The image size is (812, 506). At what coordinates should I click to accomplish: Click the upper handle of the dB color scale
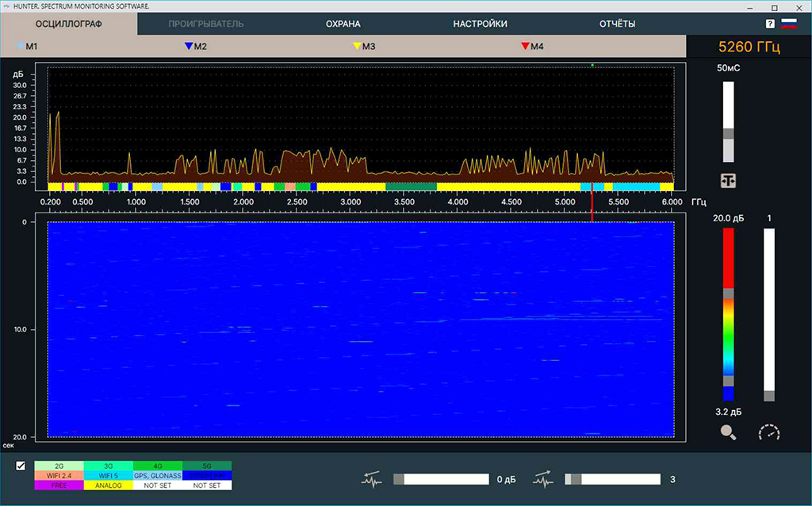coord(728,293)
